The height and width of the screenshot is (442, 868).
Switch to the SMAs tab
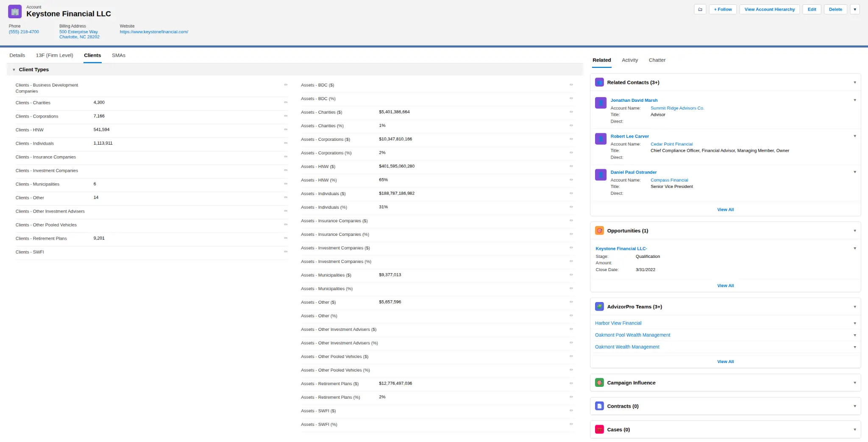pos(119,55)
